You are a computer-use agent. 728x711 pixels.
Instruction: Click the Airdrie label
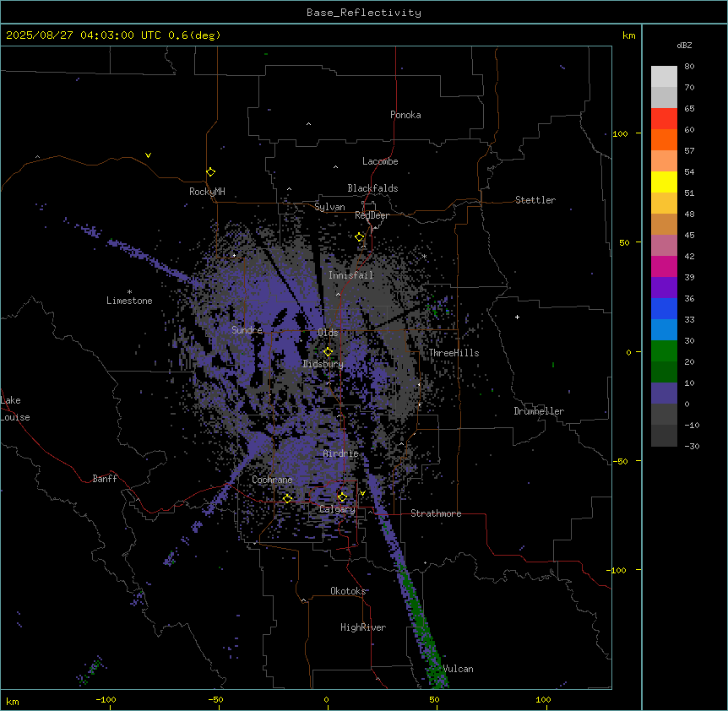click(x=341, y=453)
